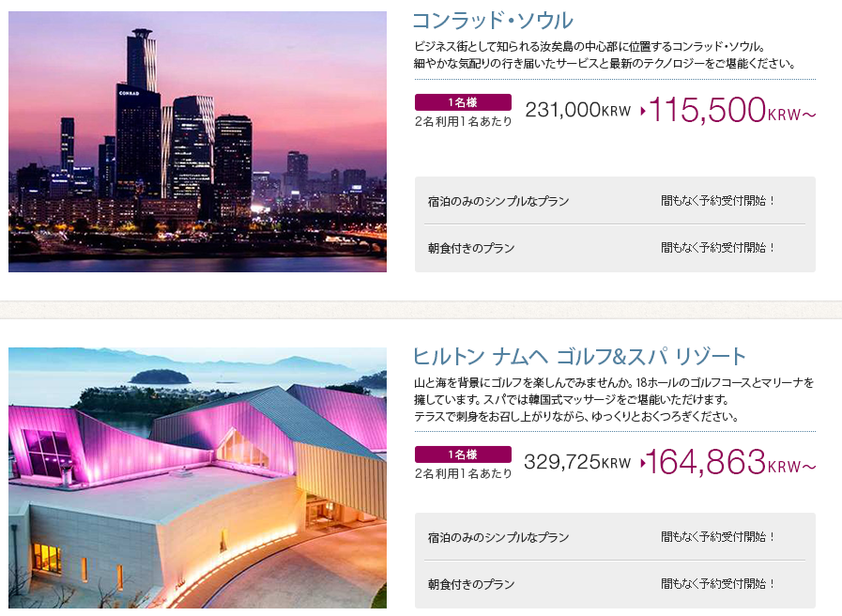
Task: Click Namhae room-only 間もなく予約受付開始! text
Action: (x=718, y=537)
